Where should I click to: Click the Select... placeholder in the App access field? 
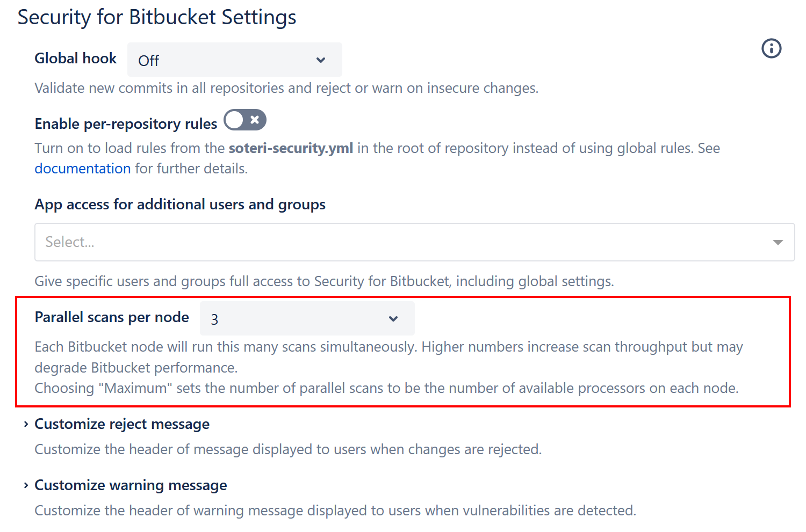70,242
